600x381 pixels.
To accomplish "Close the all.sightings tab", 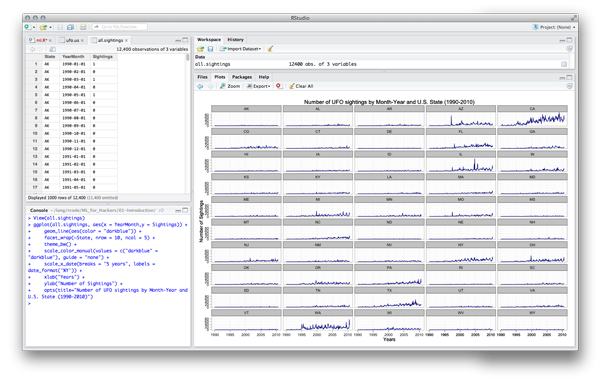I will tap(126, 40).
